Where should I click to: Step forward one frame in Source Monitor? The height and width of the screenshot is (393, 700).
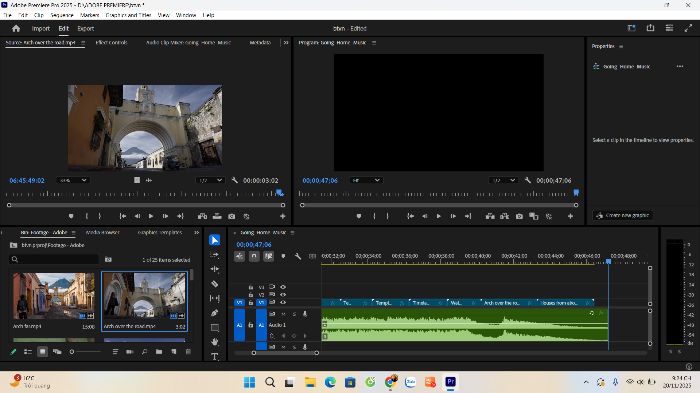tap(165, 216)
